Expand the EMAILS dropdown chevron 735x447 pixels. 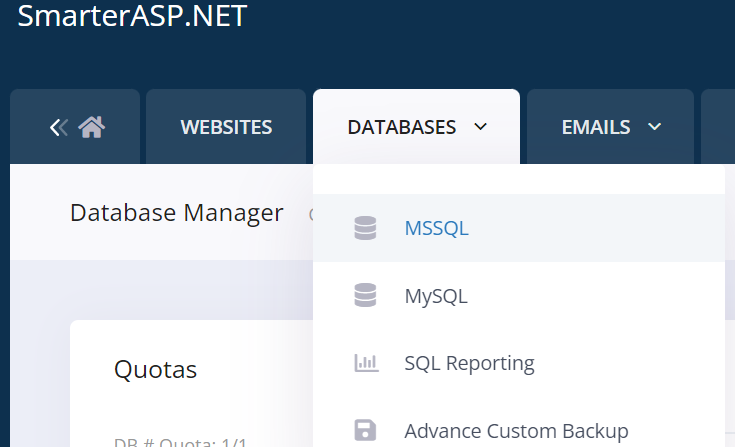pyautogui.click(x=654, y=127)
